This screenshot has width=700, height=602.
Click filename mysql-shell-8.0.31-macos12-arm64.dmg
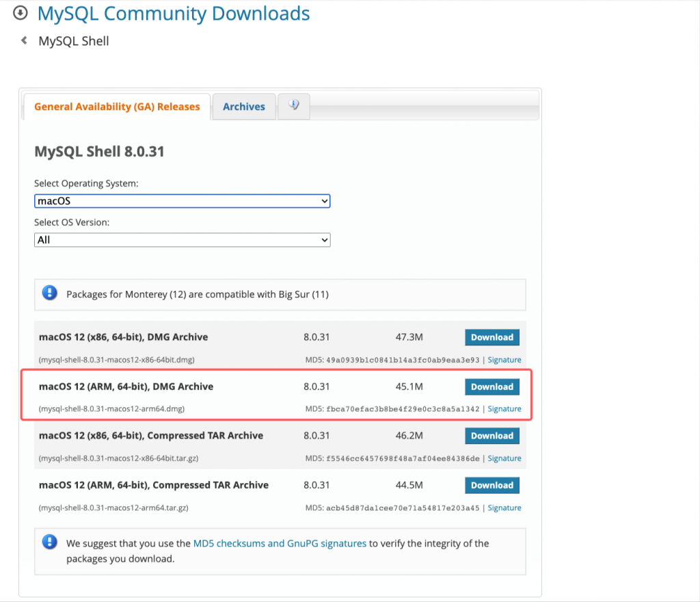111,409
